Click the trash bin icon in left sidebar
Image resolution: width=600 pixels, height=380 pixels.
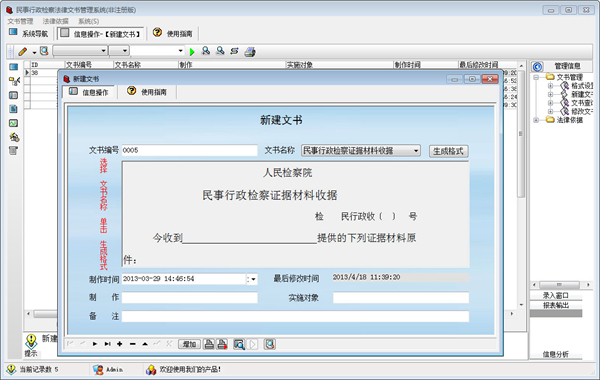tap(13, 150)
